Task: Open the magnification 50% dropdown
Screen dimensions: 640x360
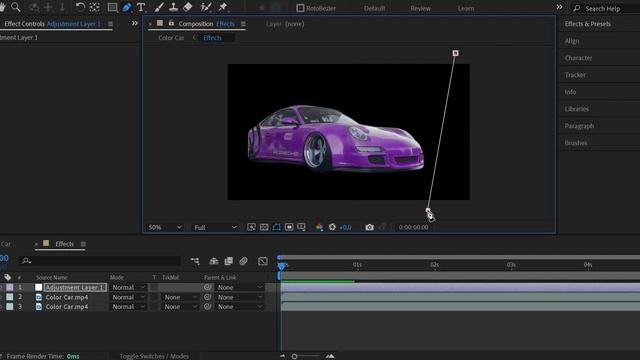Action: pyautogui.click(x=165, y=227)
